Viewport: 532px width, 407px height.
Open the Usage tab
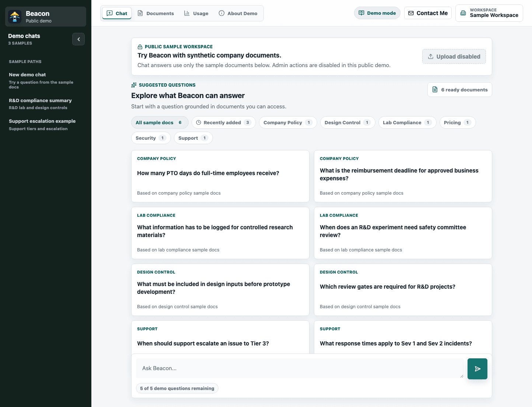(196, 13)
